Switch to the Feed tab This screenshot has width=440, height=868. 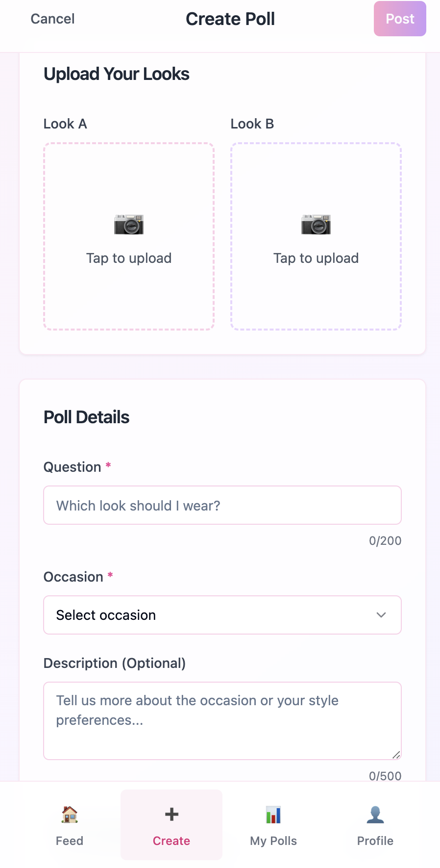[x=70, y=825]
